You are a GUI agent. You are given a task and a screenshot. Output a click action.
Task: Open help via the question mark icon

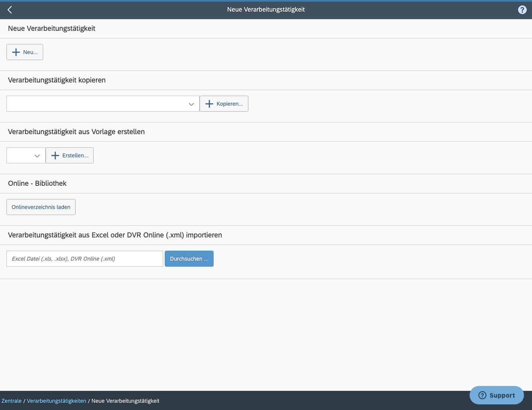tap(522, 9)
